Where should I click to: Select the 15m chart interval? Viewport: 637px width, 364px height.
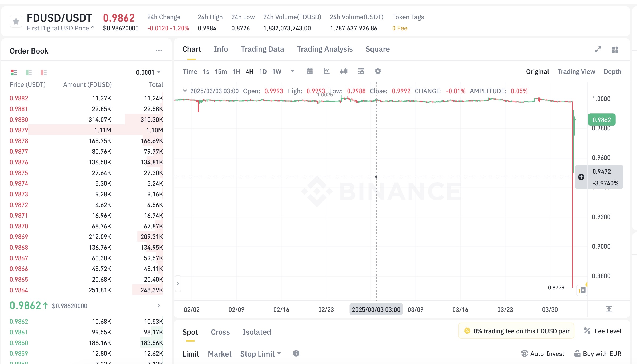tap(221, 72)
